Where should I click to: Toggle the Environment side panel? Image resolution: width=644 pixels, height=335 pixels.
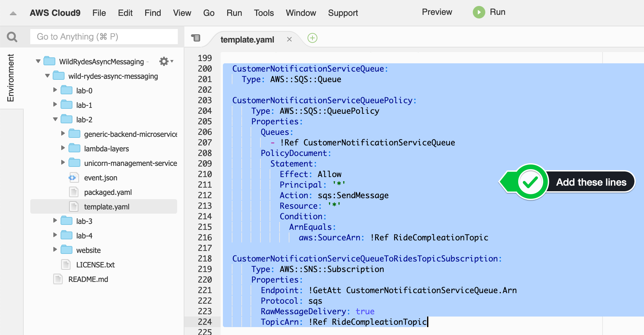(x=11, y=78)
